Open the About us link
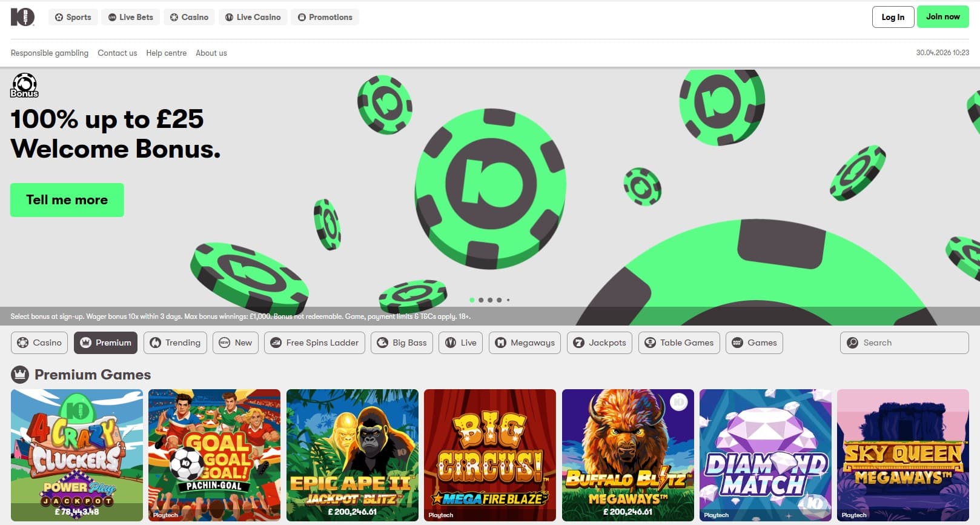Image resolution: width=980 pixels, height=525 pixels. pyautogui.click(x=211, y=53)
